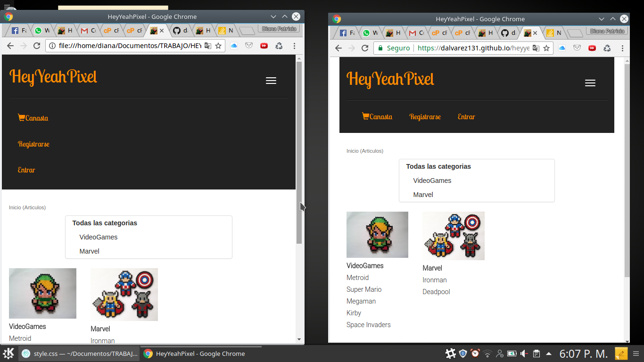Switch to WhatsApp tab in left window
644x362 pixels.
tap(41, 31)
